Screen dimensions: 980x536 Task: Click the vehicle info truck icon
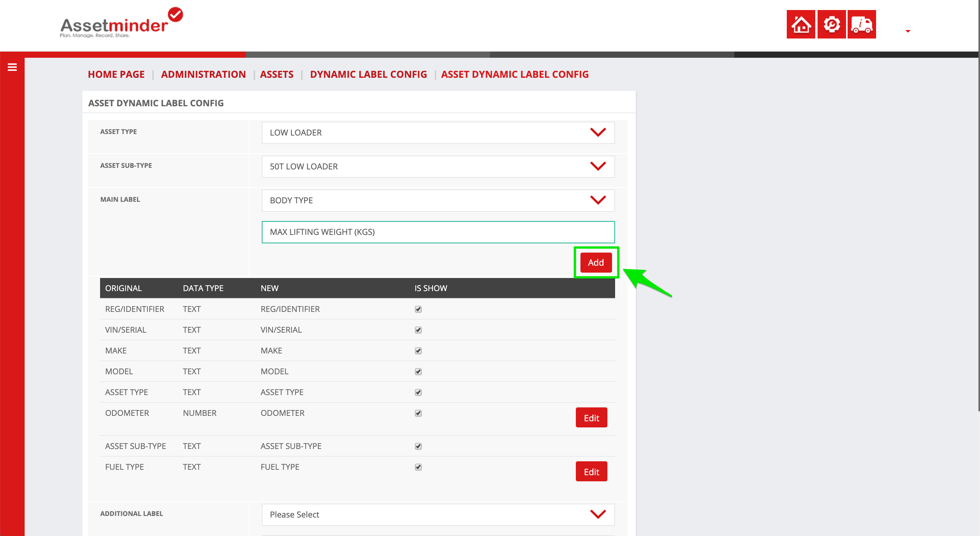861,24
